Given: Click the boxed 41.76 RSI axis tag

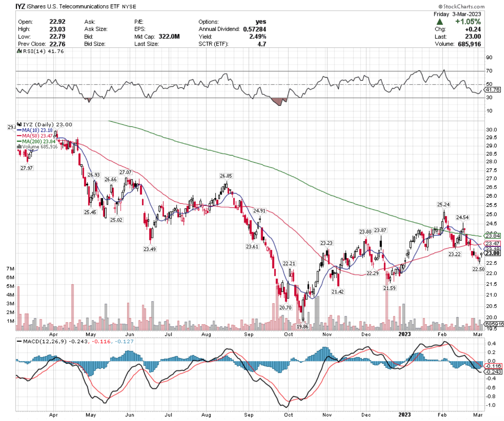Looking at the screenshot, I should click(493, 90).
